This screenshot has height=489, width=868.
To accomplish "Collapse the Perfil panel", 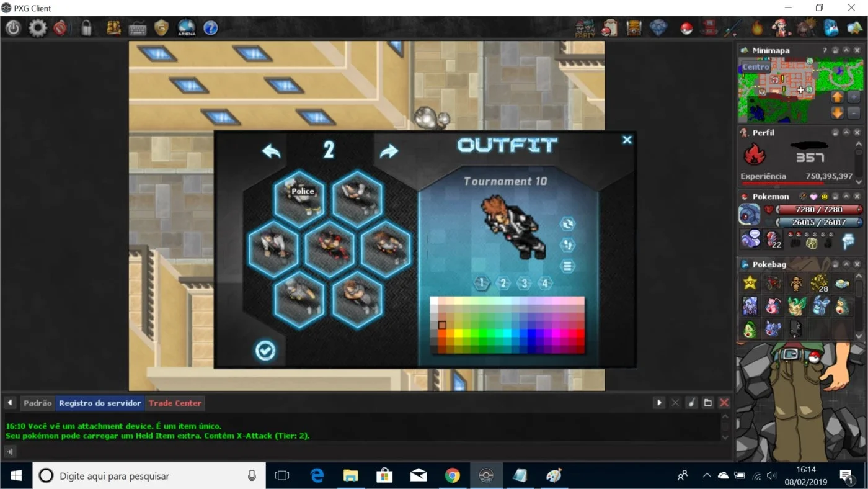I will click(x=846, y=132).
